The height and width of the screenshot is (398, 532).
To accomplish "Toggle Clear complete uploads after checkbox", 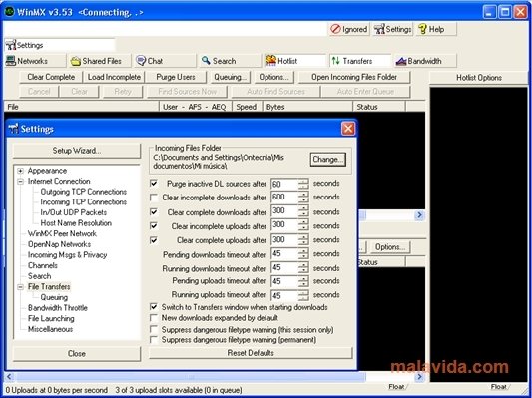I will [154, 240].
